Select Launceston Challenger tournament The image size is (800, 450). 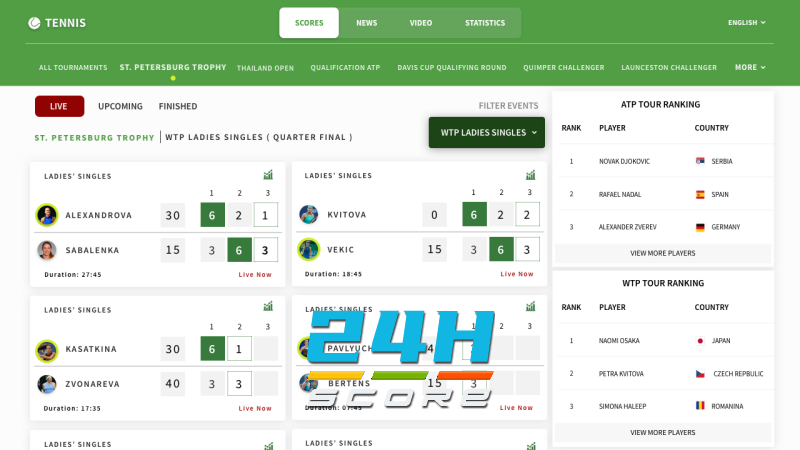click(669, 67)
